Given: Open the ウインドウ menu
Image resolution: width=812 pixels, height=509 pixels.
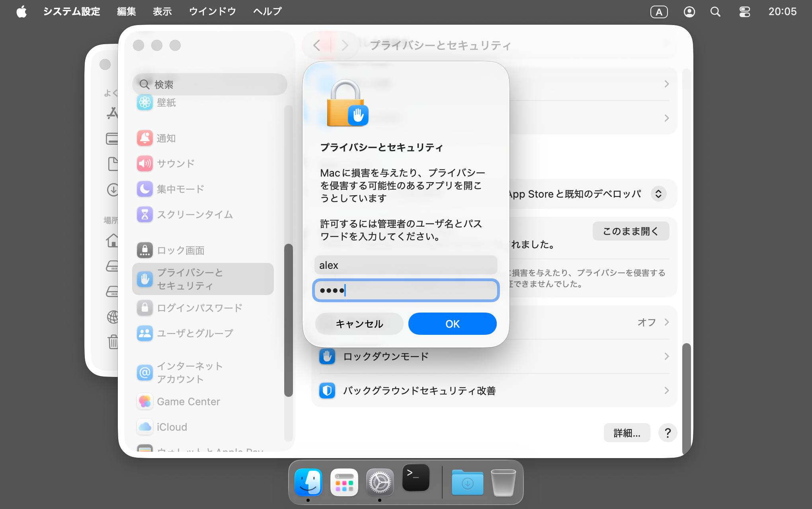Looking at the screenshot, I should pyautogui.click(x=212, y=12).
